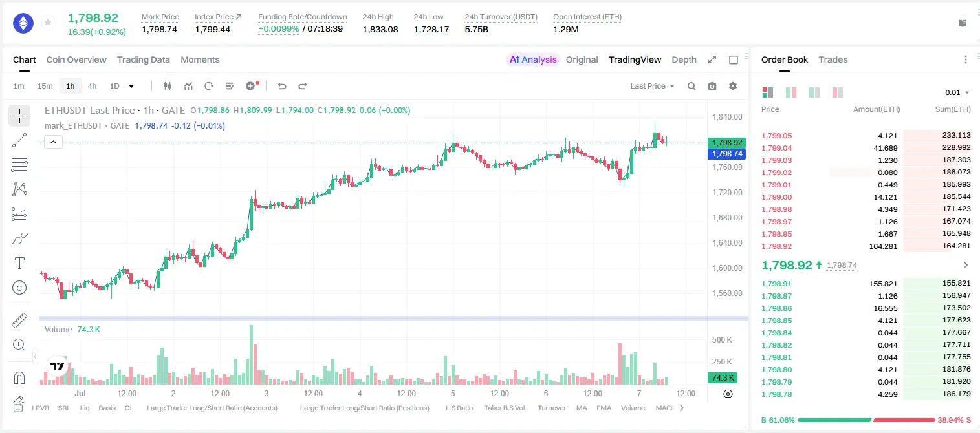Expand the 0.01 price precision dropdown
The height and width of the screenshot is (433, 980).
pos(957,92)
